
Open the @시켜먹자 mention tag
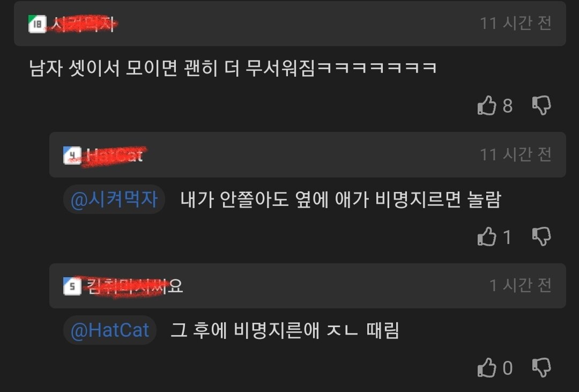click(x=114, y=199)
